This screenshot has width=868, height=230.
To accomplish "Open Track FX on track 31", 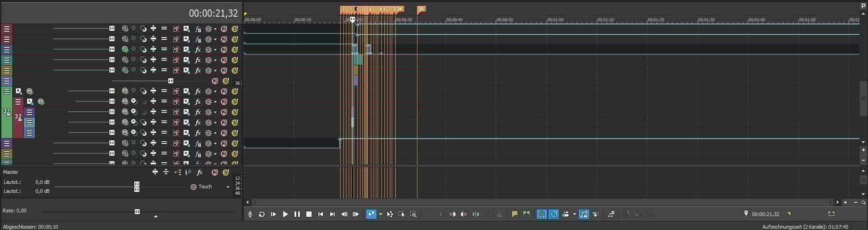I will click(x=198, y=91).
